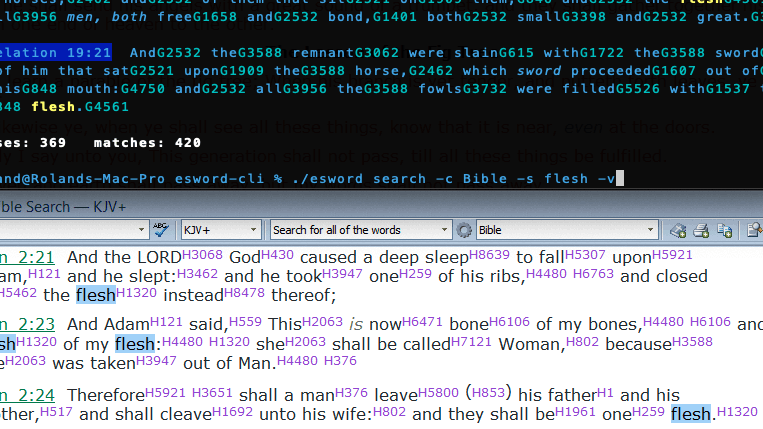Open search options gear icon
This screenshot has width=763, height=429.
464,230
